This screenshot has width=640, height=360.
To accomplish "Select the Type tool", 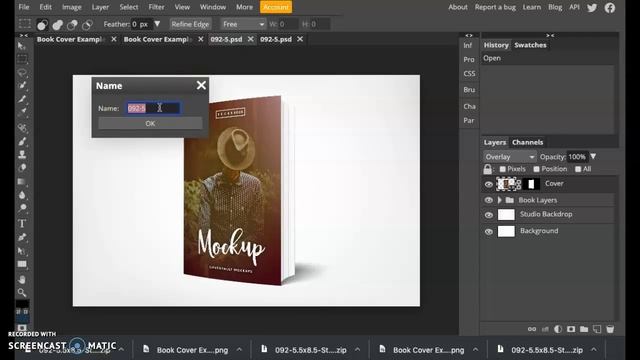I will tap(22, 223).
